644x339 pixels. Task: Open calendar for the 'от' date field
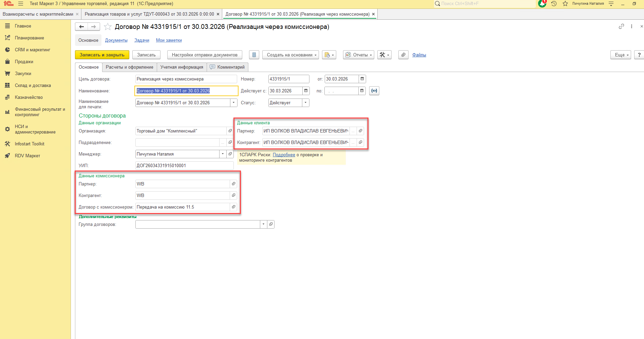pos(362,79)
